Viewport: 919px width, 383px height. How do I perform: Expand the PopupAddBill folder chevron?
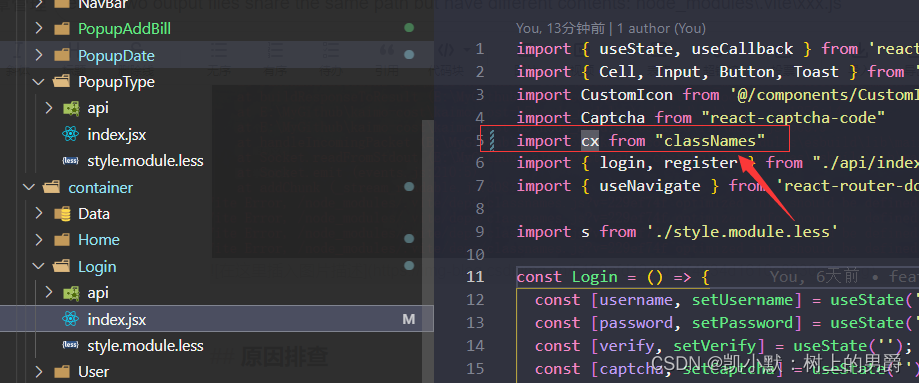(x=39, y=29)
